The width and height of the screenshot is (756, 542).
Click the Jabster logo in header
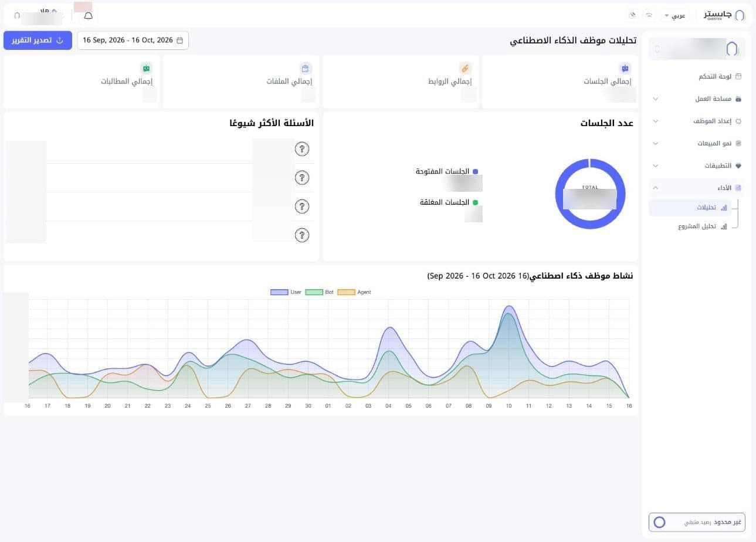click(x=724, y=15)
